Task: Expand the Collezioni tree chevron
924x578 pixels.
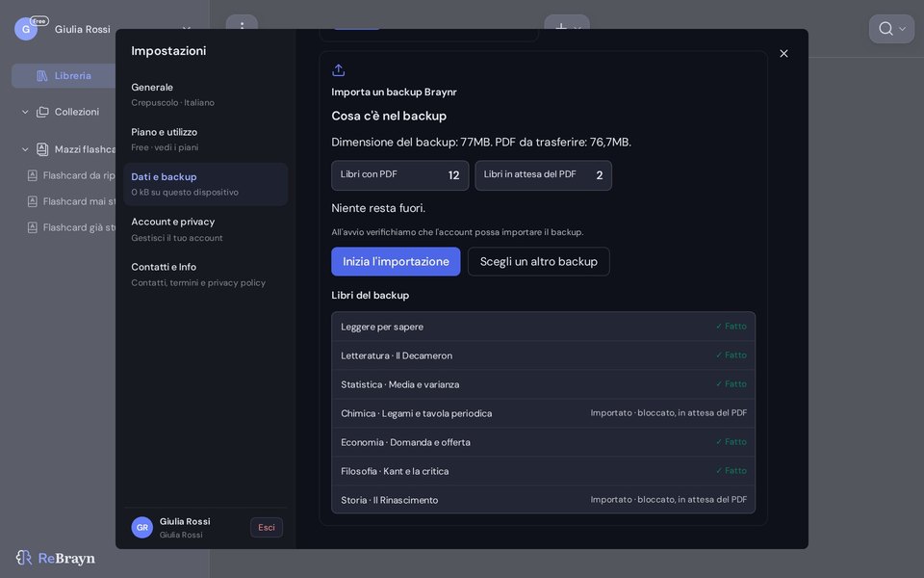Action: point(25,112)
